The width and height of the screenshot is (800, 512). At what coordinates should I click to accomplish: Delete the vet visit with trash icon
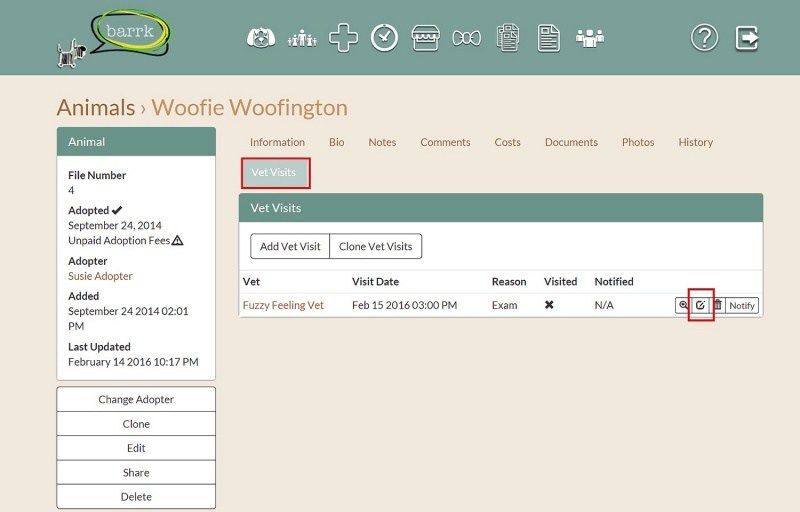coord(718,305)
